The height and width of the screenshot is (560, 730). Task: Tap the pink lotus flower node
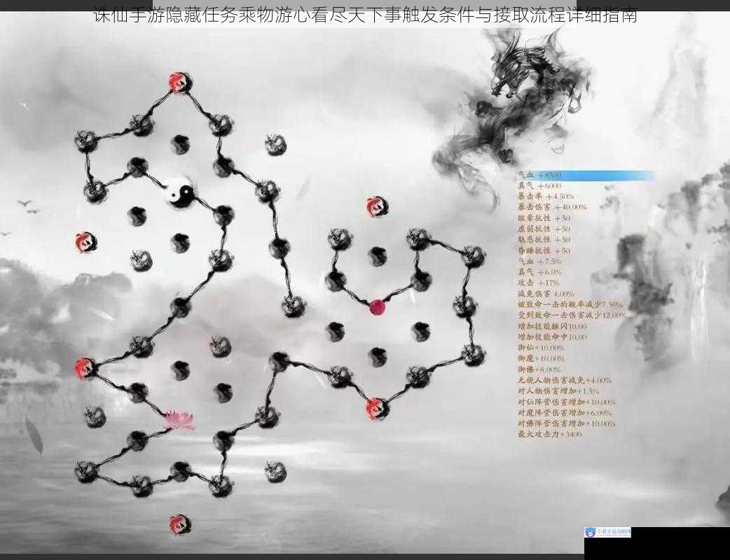[180, 420]
